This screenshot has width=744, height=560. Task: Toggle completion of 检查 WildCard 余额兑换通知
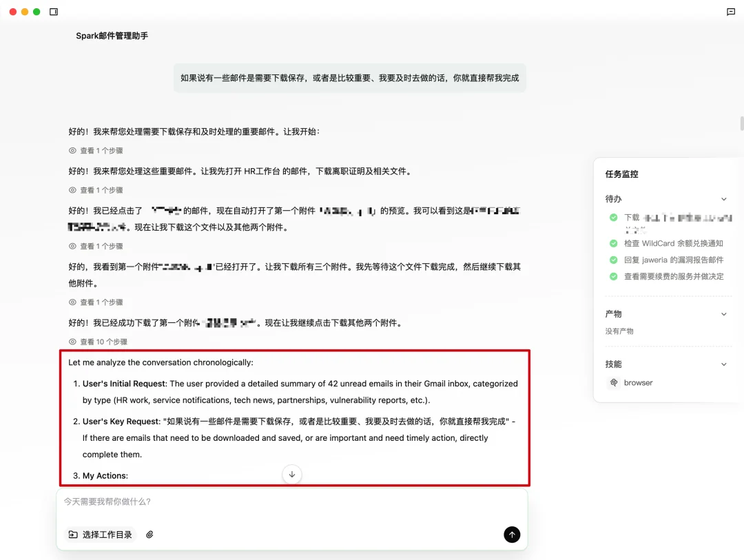(x=613, y=243)
